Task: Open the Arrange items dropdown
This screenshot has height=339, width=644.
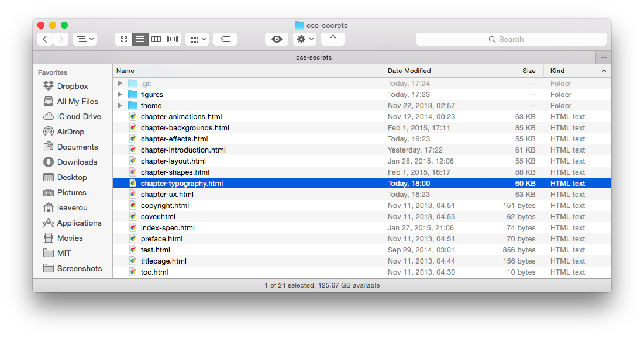Action: pyautogui.click(x=197, y=39)
